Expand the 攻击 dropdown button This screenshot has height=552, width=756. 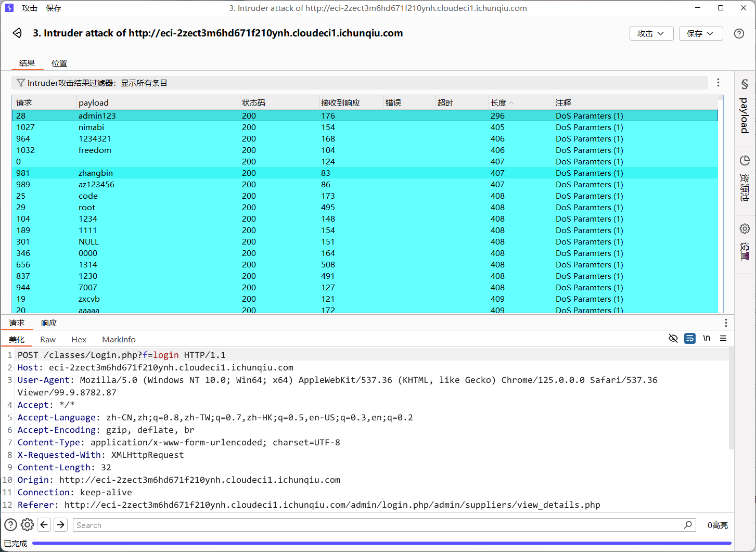point(651,33)
